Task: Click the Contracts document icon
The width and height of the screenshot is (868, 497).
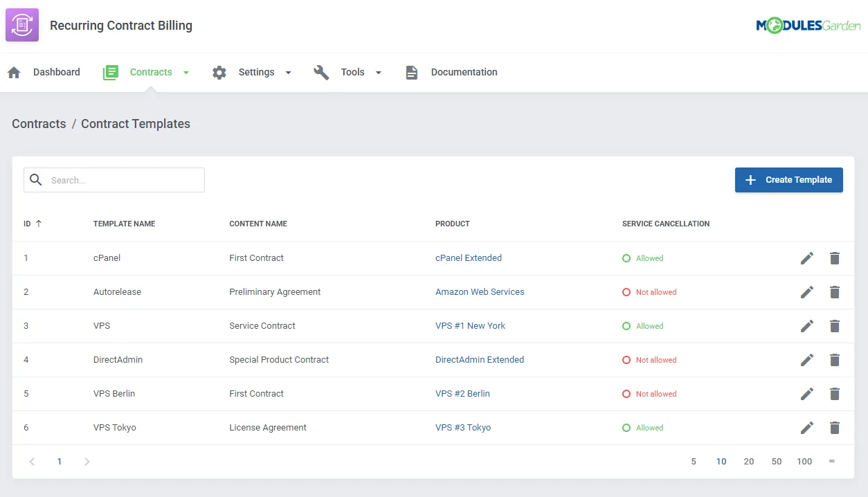Action: [111, 72]
